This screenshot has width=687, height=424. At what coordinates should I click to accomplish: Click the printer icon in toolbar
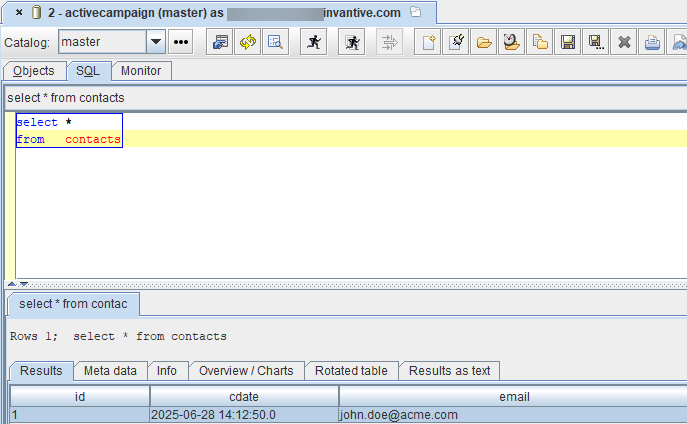[652, 42]
